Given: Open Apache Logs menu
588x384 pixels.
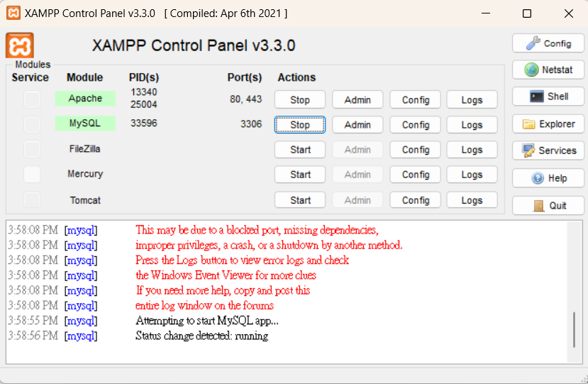Looking at the screenshot, I should click(472, 100).
